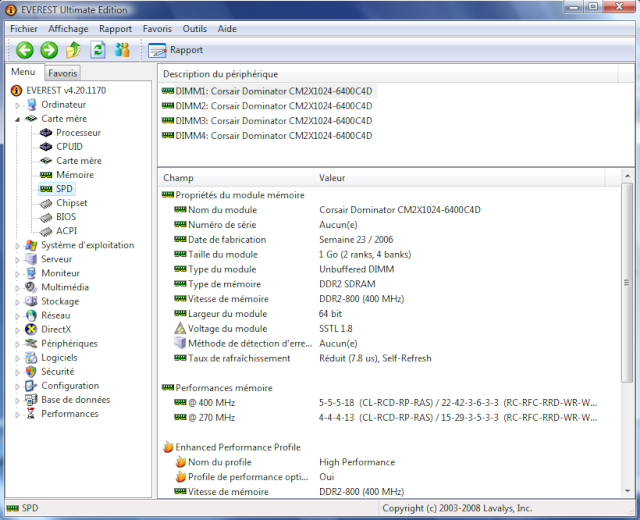Image resolution: width=640 pixels, height=520 pixels.
Task: Expand the DirectX tree node
Action: pos(17,330)
